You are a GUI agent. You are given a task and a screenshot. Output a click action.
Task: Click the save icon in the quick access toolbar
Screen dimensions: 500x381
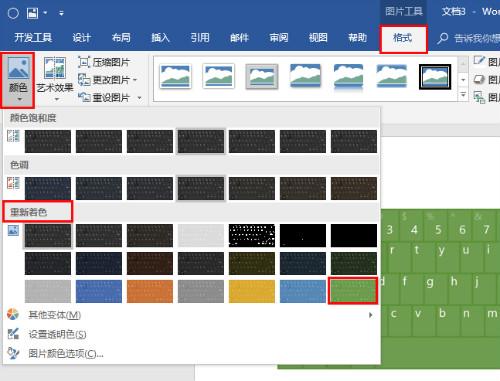click(x=32, y=13)
